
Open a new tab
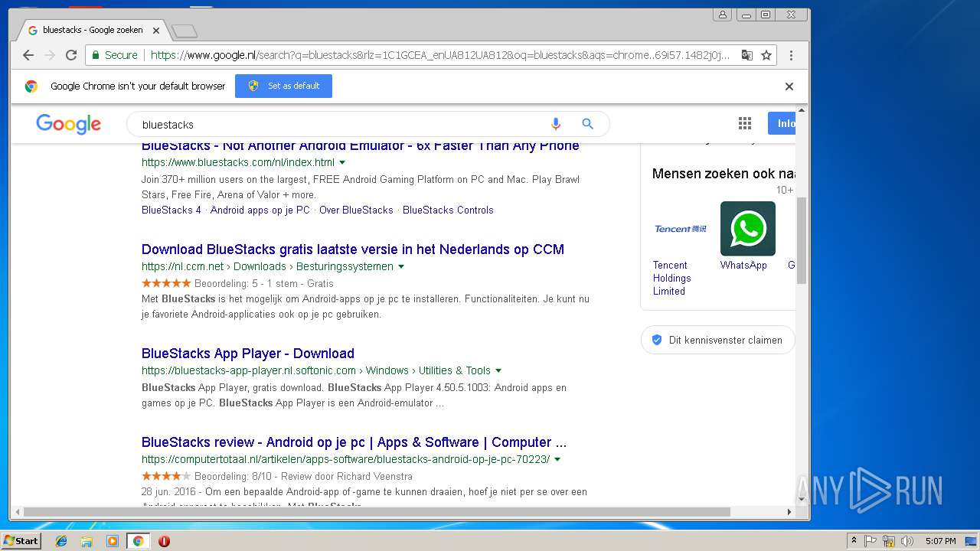[185, 31]
